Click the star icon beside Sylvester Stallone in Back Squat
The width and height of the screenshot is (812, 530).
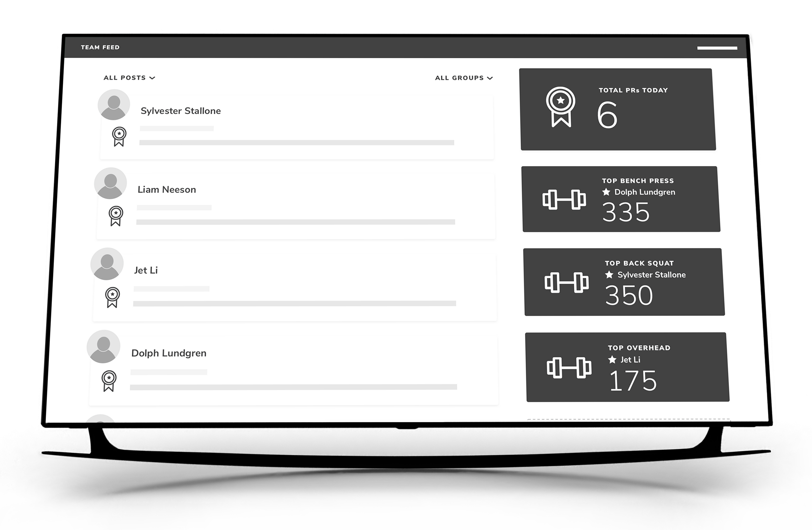point(609,275)
